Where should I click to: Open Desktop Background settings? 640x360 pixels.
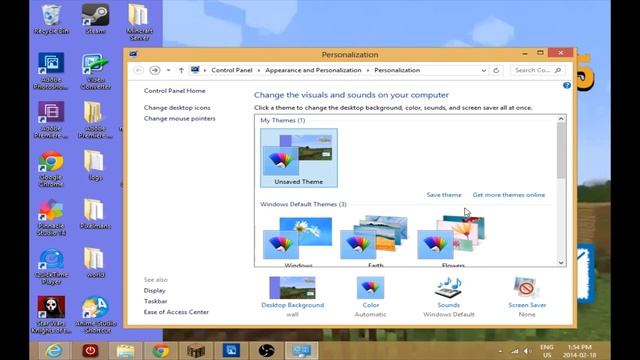292,297
